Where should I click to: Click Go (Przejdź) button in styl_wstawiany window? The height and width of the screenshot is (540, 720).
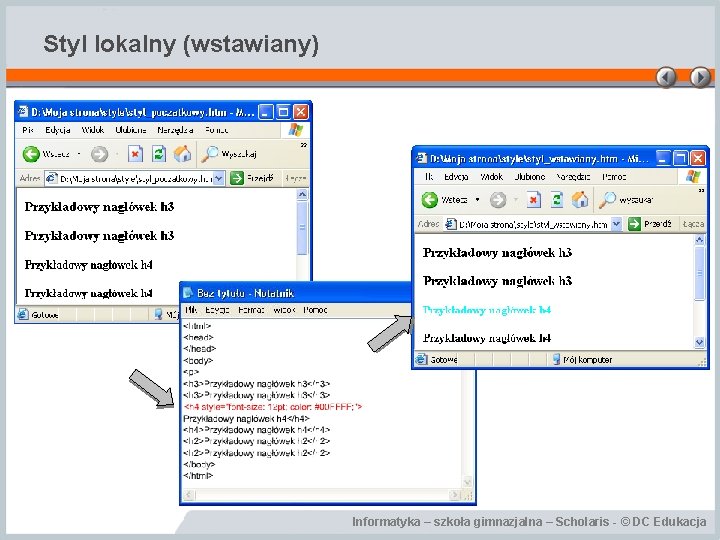coord(650,224)
